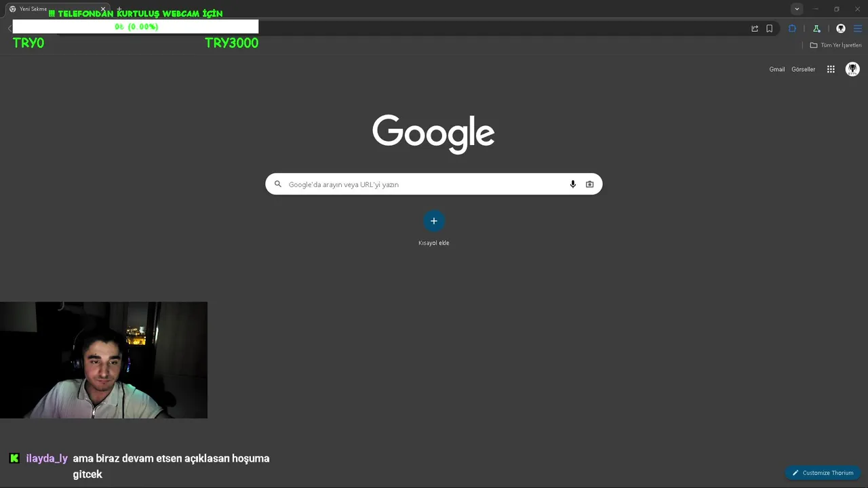
Task: Open the Görseller link
Action: [803, 69]
